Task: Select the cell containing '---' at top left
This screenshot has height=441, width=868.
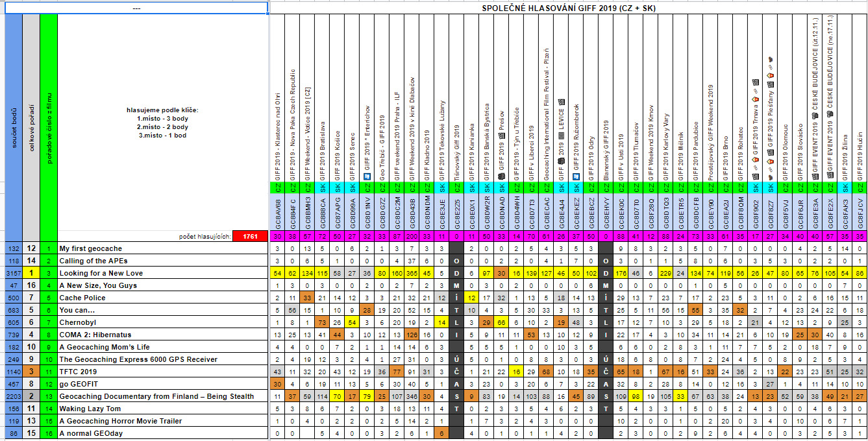Action: pyautogui.click(x=136, y=8)
